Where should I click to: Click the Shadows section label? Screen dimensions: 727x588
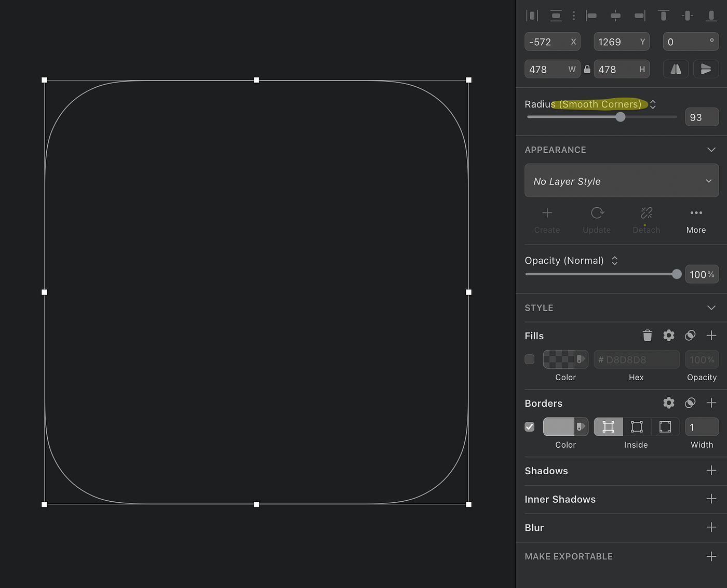[x=546, y=471]
